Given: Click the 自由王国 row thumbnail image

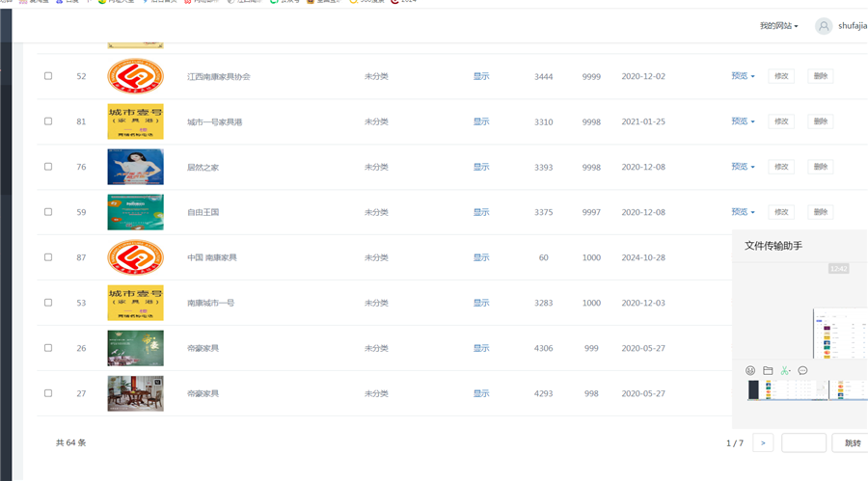Looking at the screenshot, I should (x=135, y=212).
